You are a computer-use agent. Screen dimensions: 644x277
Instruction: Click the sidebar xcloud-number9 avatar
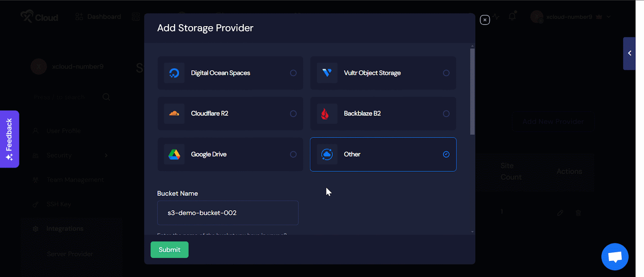click(39, 66)
